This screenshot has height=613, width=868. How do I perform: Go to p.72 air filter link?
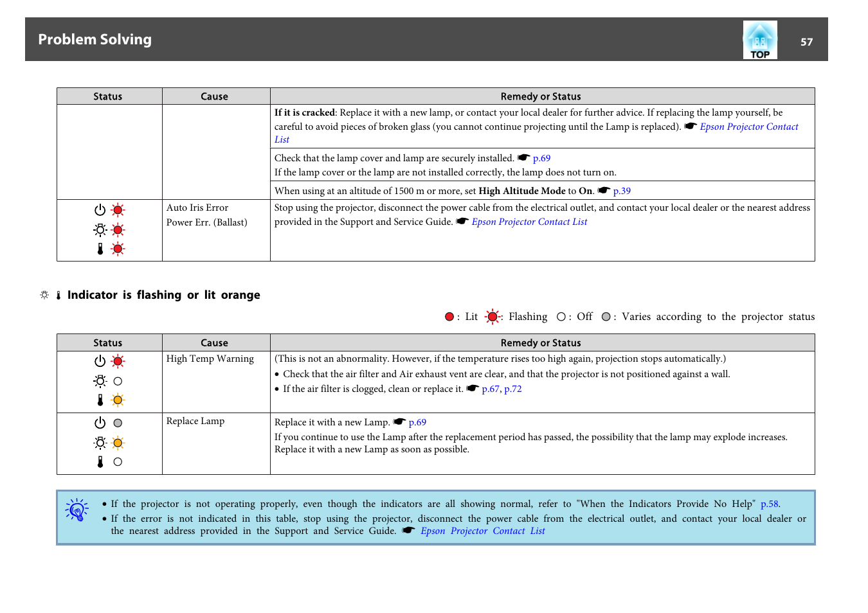pos(513,389)
